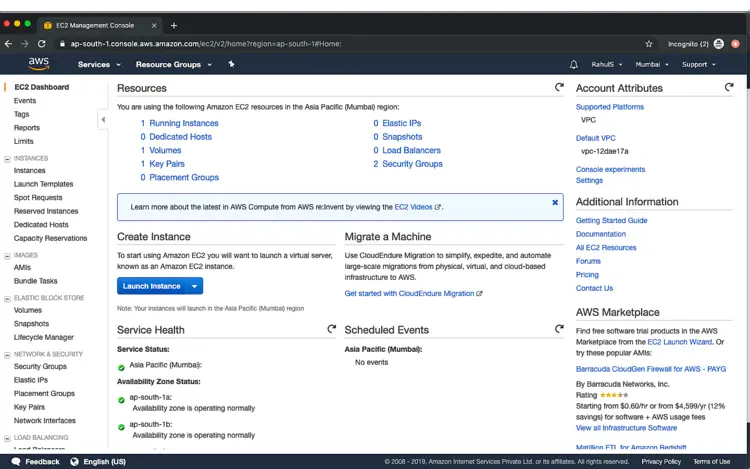Open the Support dropdown menu

699,65
